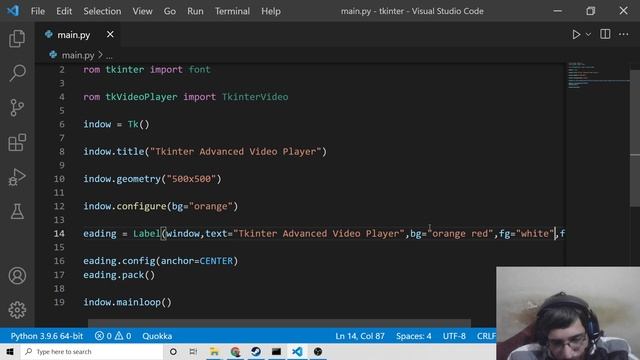Select Python 3.9.6 64-bit interpreter
This screenshot has height=360, width=640.
pos(47,336)
